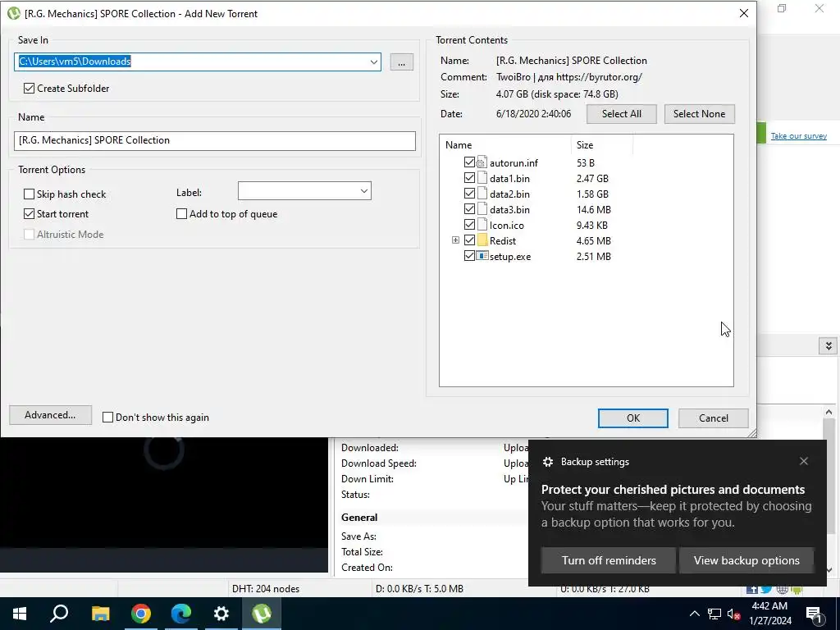Image resolution: width=840 pixels, height=630 pixels.
Task: Uncheck the Redist folder checkbox
Action: [469, 240]
